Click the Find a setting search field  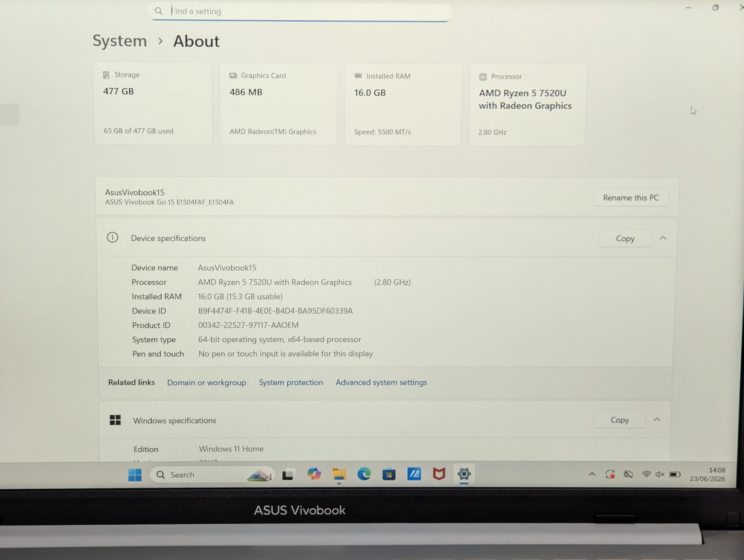(x=300, y=12)
